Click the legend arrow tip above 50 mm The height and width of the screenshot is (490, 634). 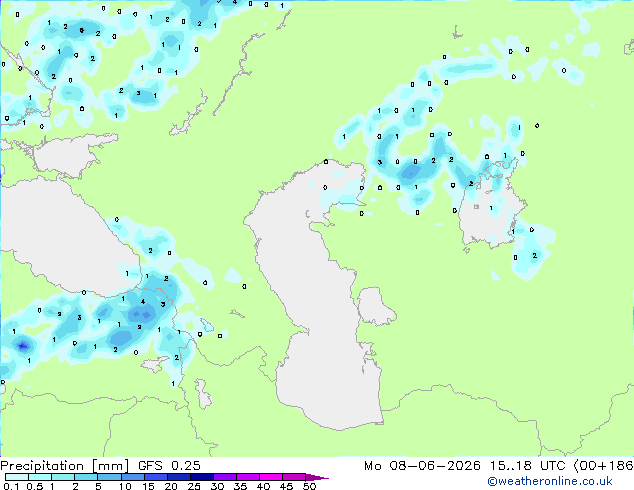pos(317,477)
